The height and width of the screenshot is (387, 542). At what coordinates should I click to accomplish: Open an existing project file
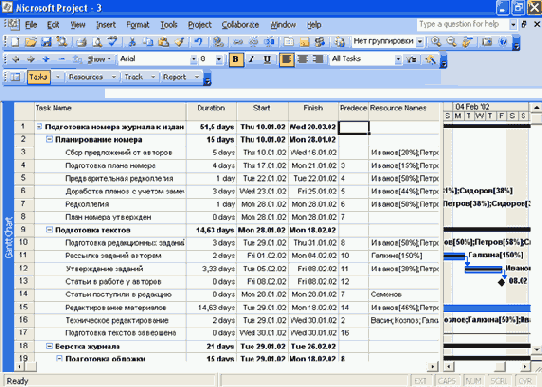pyautogui.click(x=30, y=42)
